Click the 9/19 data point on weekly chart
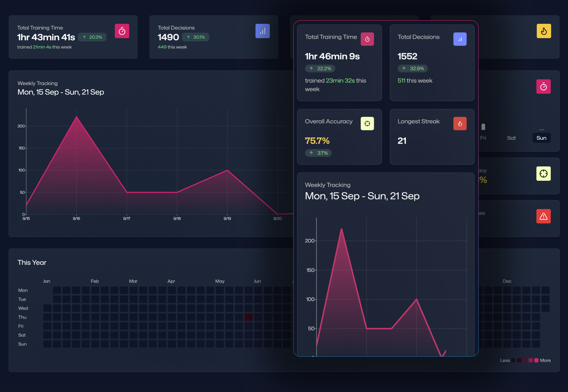 (227, 170)
